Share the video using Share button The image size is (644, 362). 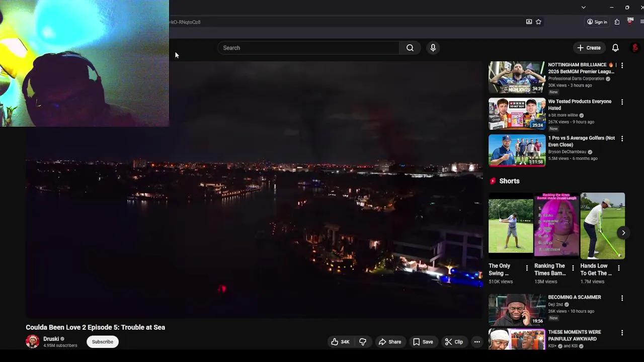tap(389, 342)
